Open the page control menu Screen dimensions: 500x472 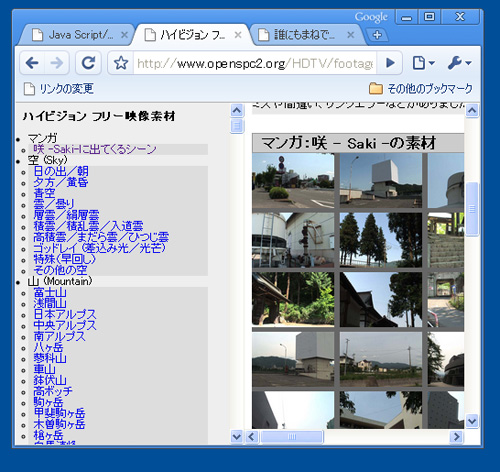[x=423, y=63]
